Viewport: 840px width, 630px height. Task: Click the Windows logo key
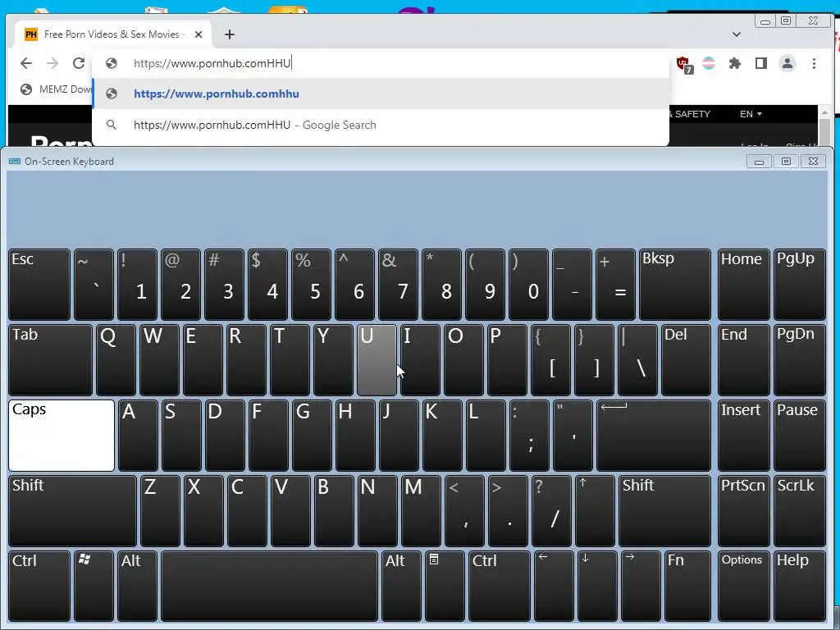pyautogui.click(x=94, y=586)
